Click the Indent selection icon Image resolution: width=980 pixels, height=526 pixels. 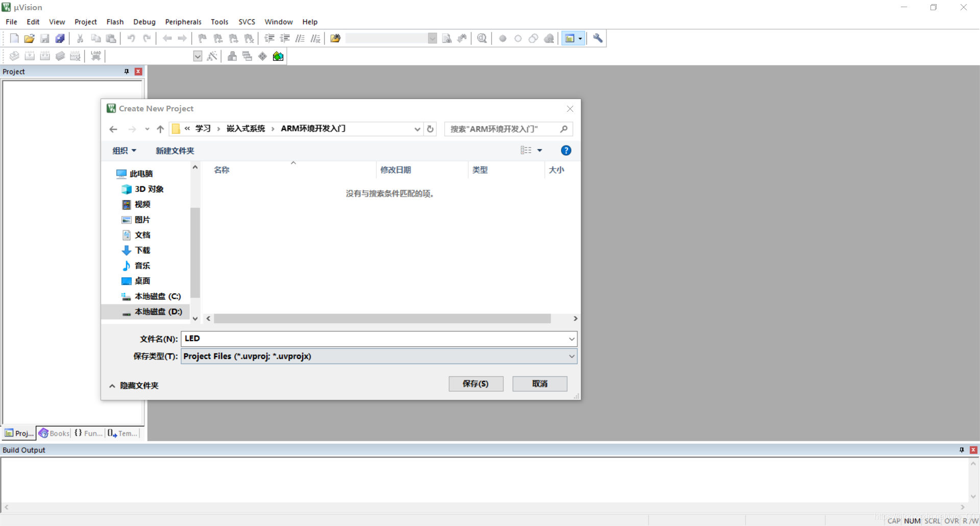(x=269, y=38)
